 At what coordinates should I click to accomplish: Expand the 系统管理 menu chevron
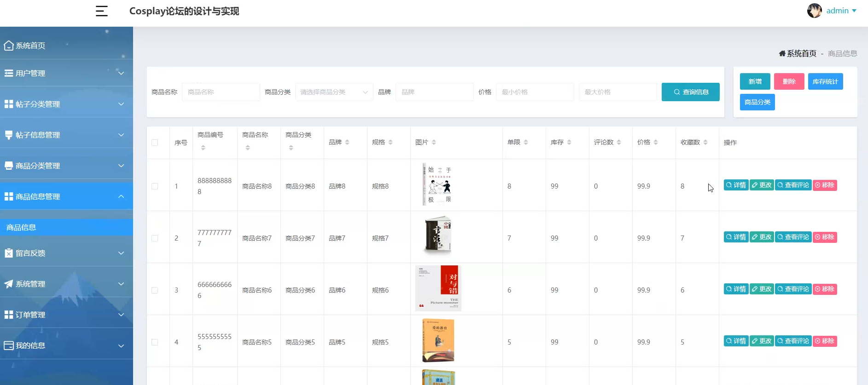(121, 284)
